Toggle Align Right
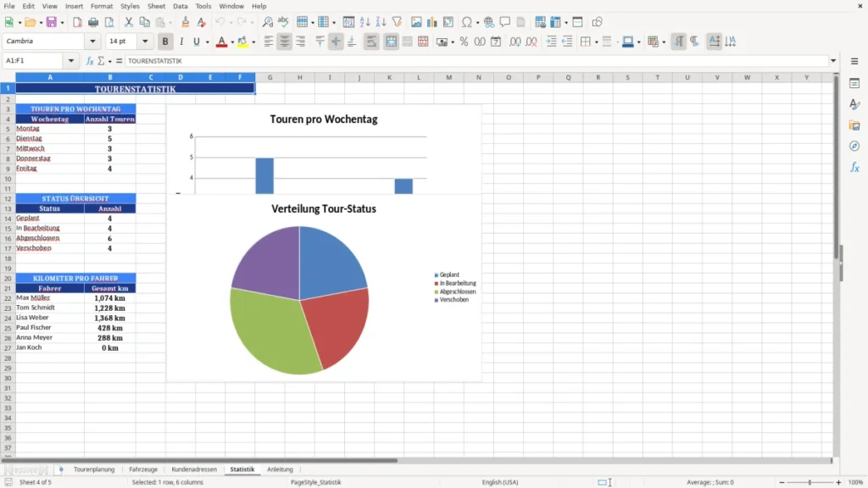The image size is (868, 488). [301, 42]
